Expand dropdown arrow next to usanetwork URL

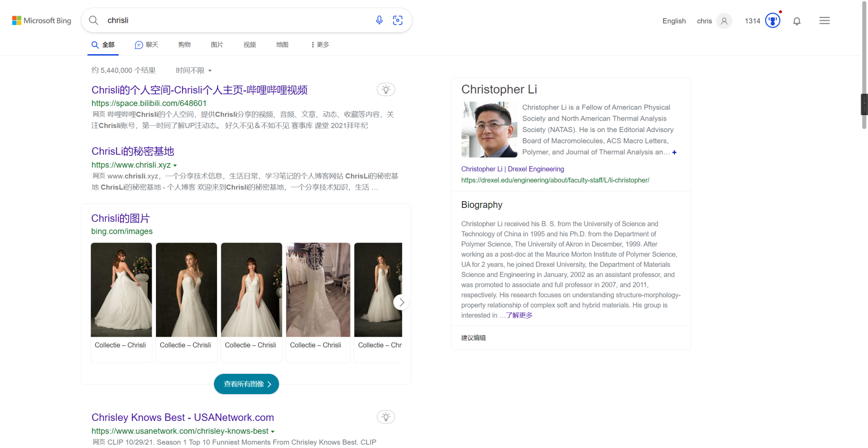coord(273,431)
